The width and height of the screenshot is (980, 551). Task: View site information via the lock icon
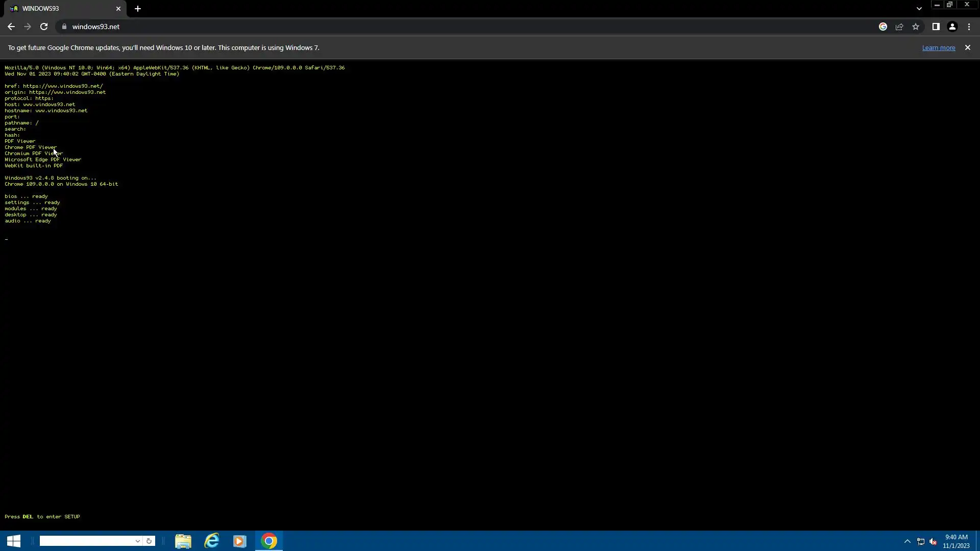[64, 27]
